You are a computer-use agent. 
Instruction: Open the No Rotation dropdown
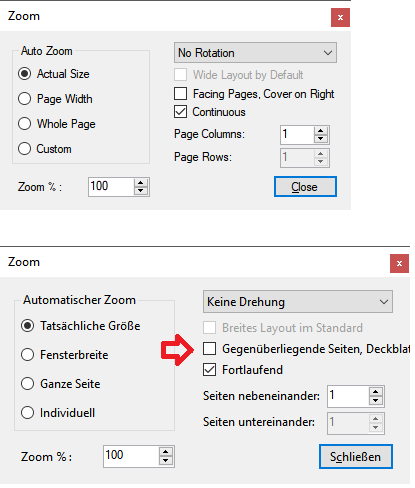pyautogui.click(x=255, y=53)
